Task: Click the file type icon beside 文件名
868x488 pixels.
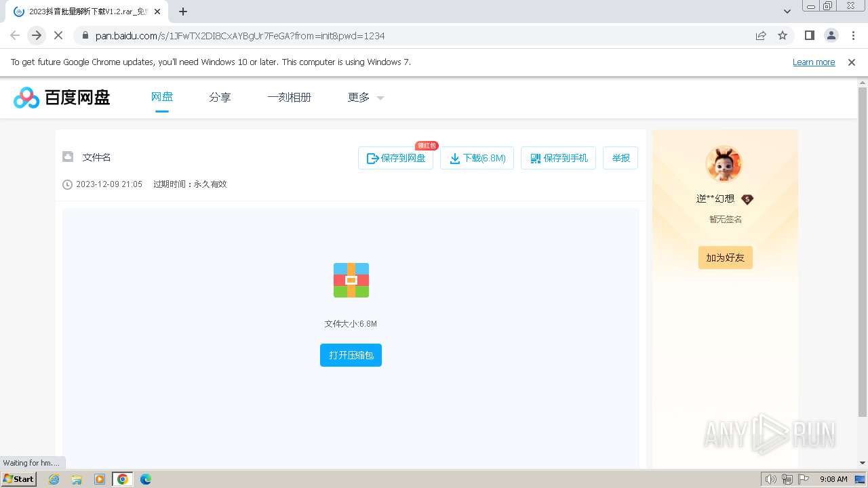Action: click(x=68, y=157)
